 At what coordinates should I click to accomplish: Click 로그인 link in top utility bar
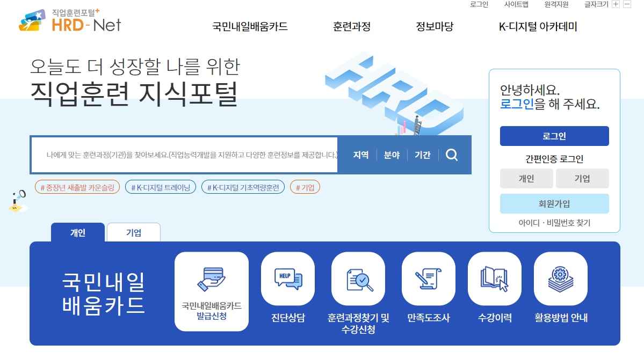479,4
